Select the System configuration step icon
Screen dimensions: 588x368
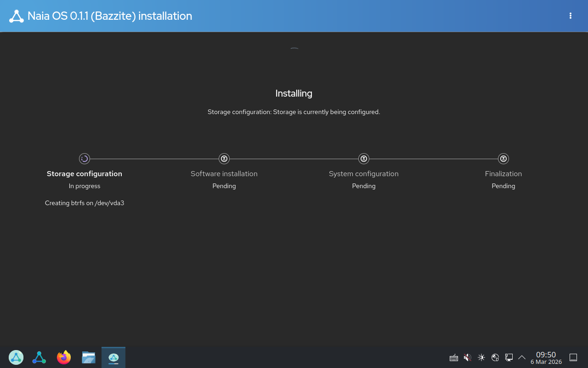(x=363, y=159)
